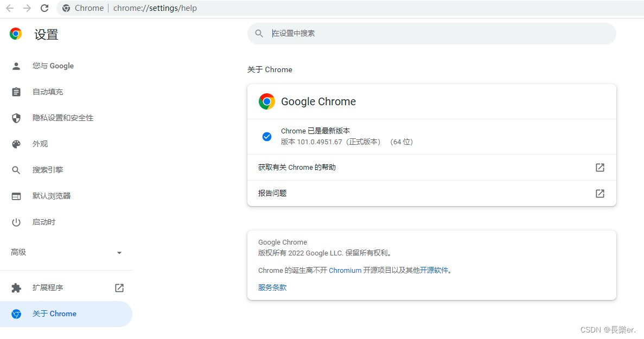Open the 服务条款 link
This screenshot has height=339, width=644.
(272, 287)
